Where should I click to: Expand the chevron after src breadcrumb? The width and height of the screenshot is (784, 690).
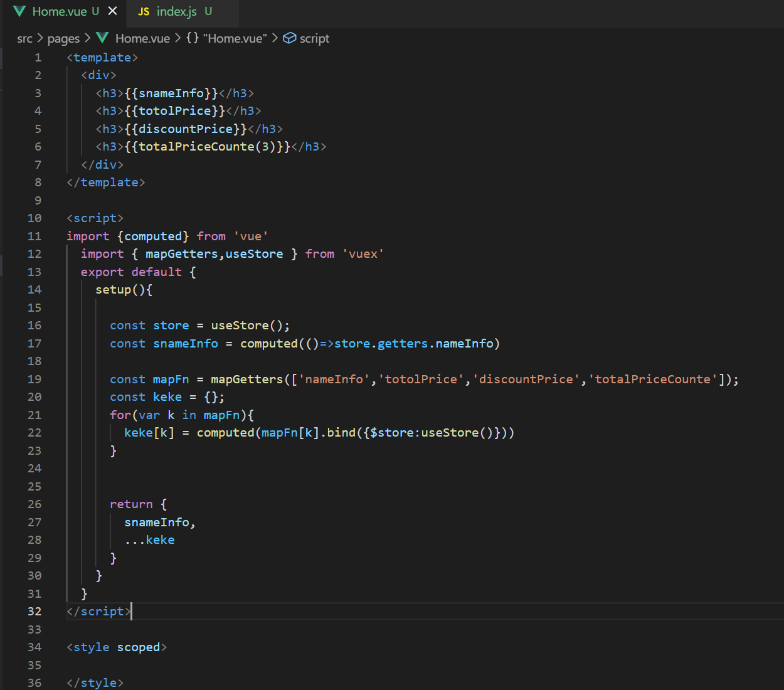pos(40,38)
